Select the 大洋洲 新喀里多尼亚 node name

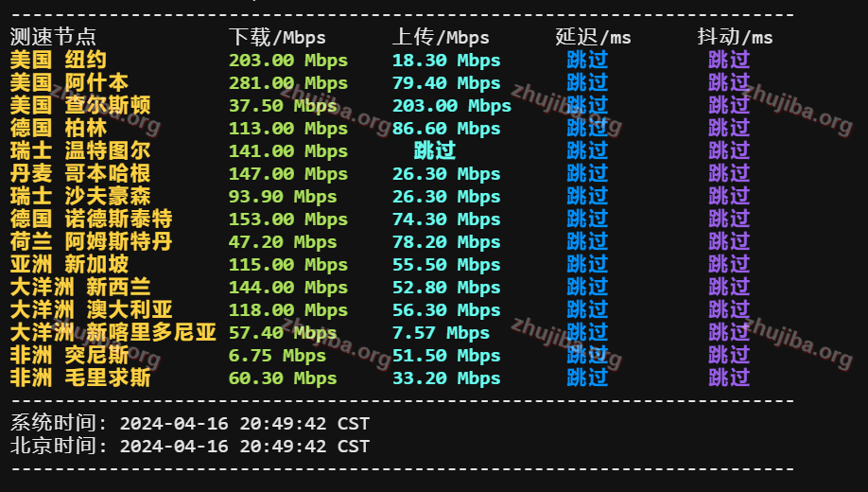coord(113,332)
